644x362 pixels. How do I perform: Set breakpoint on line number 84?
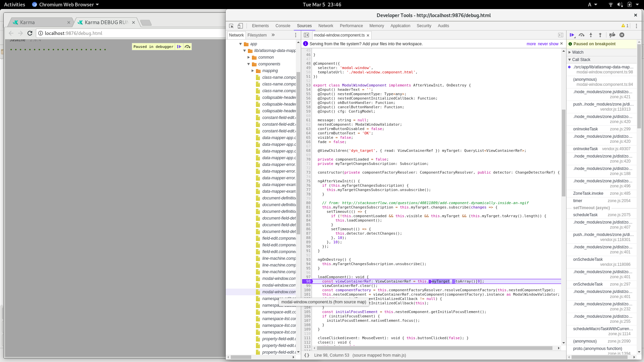point(308,221)
